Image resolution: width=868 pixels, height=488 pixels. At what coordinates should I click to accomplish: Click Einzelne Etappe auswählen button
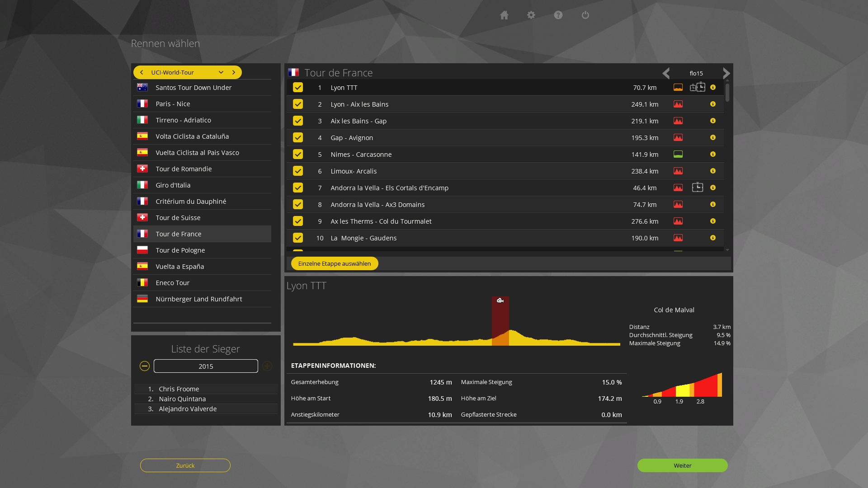pos(335,263)
